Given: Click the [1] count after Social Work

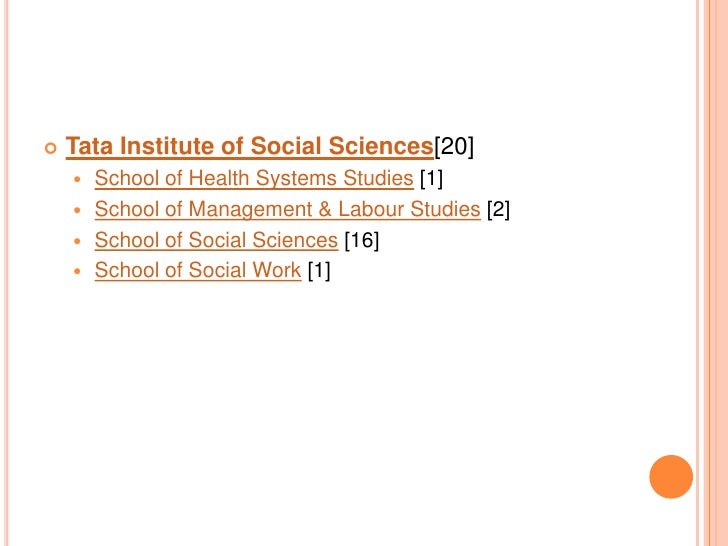Looking at the screenshot, I should tap(319, 270).
